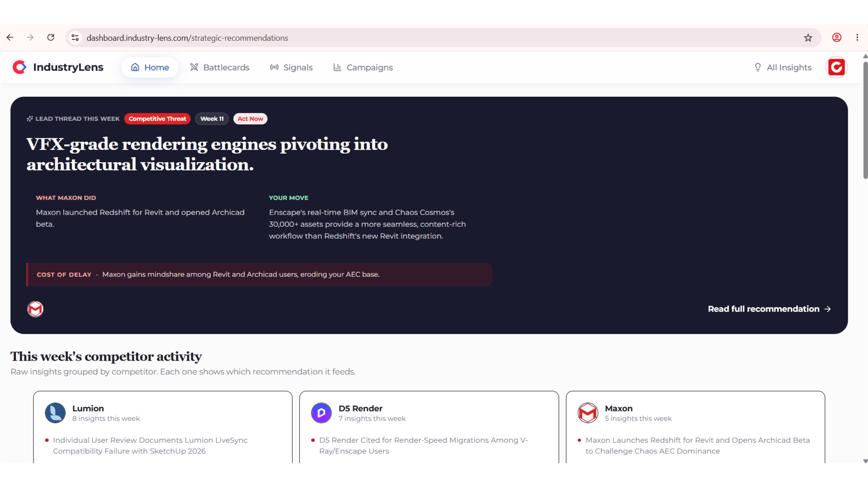
Task: Click the page vertical scrollbar thumb
Action: [865, 120]
